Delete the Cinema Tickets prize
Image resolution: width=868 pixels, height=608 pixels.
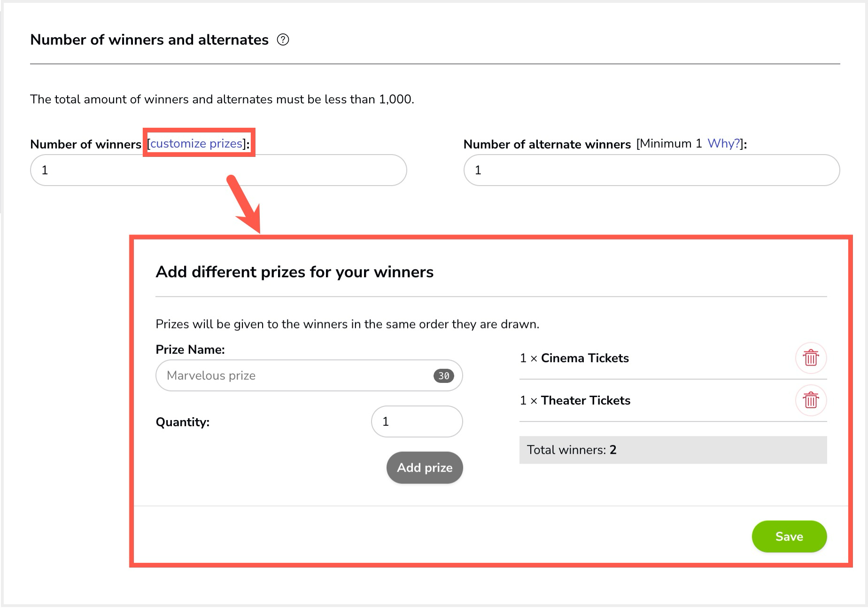pyautogui.click(x=811, y=358)
